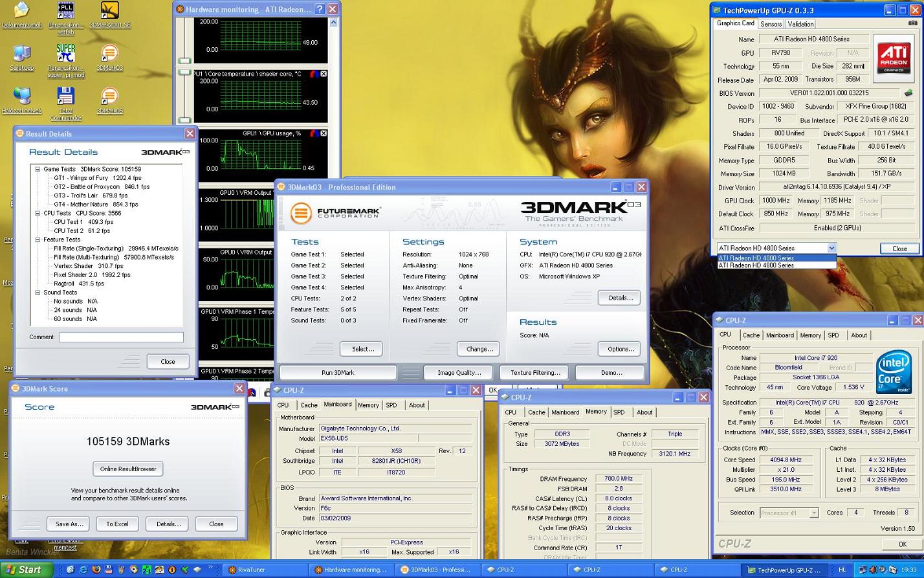Image resolution: width=924 pixels, height=578 pixels.
Task: Switch to the Validation tab in GPU-Z
Action: pyautogui.click(x=800, y=24)
